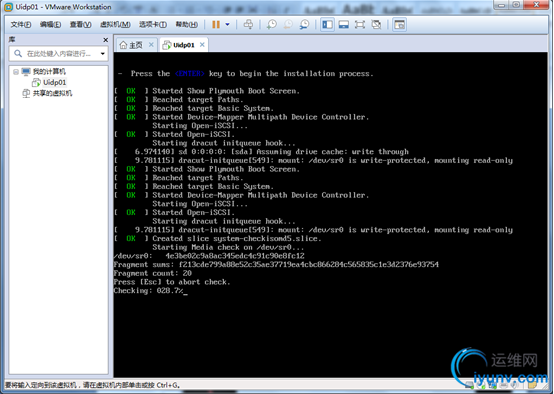The height and width of the screenshot is (394, 554).
Task: Toggle the library sidebar view
Action: coord(328,24)
